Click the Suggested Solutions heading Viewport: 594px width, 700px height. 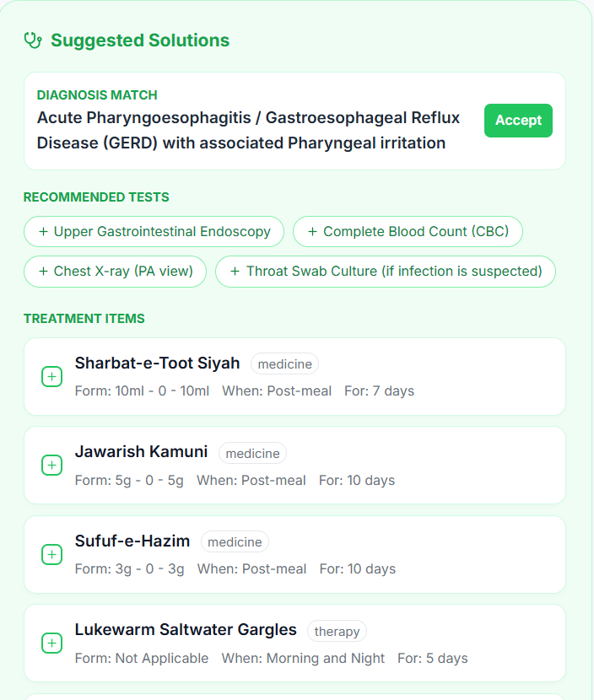(x=140, y=40)
